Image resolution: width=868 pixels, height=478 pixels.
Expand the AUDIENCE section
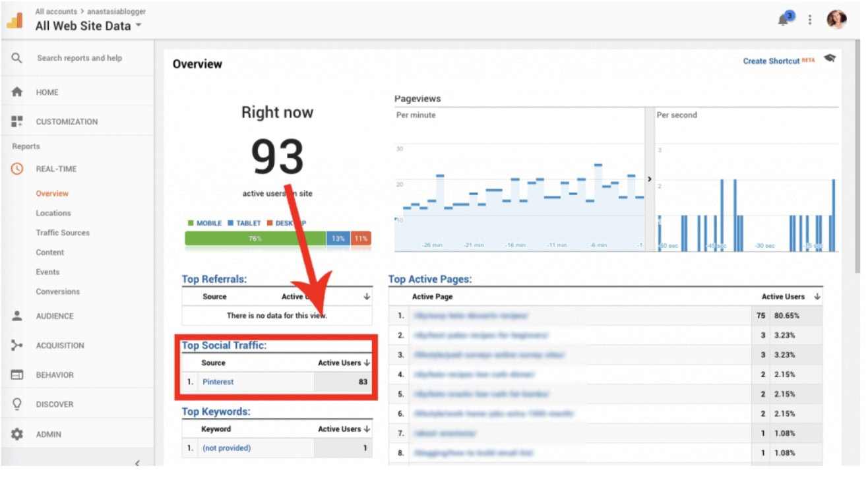(55, 316)
